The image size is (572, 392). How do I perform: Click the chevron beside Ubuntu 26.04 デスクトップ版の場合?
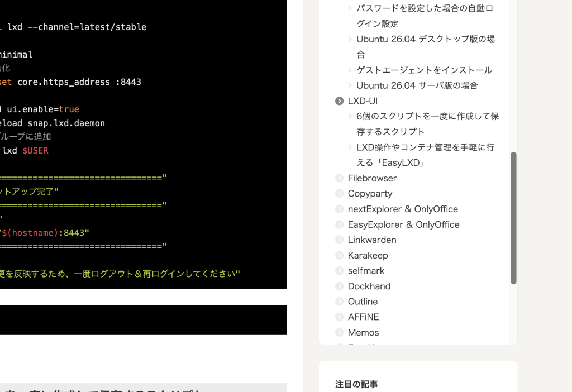(x=350, y=39)
